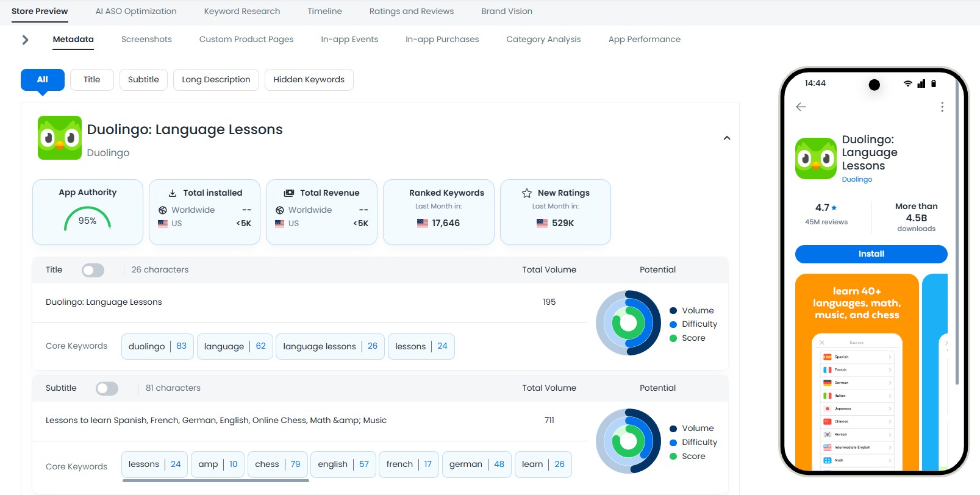
Task: Select the Screenshots sub-tab
Action: click(146, 39)
